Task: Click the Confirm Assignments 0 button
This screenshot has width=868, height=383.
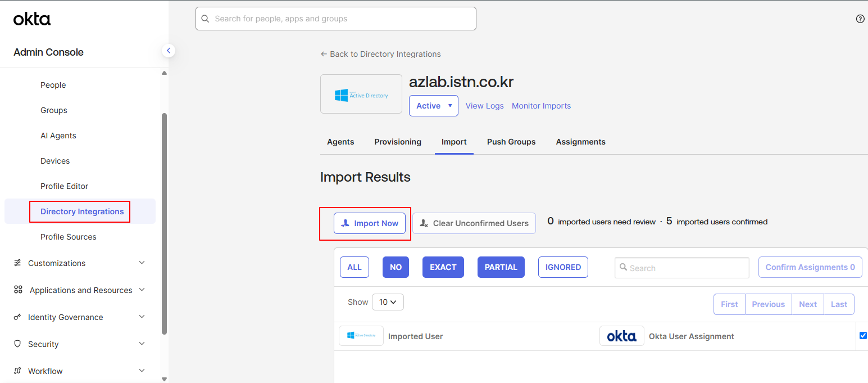Action: [x=810, y=267]
